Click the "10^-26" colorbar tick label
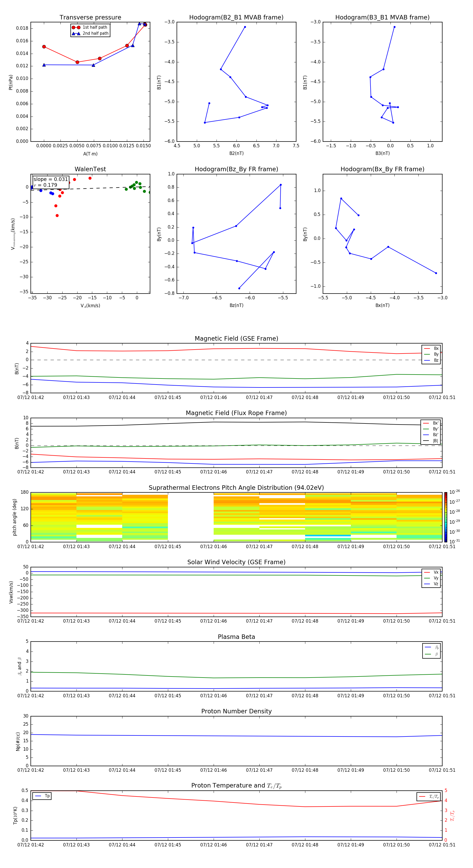The image size is (473, 868). coord(455,492)
